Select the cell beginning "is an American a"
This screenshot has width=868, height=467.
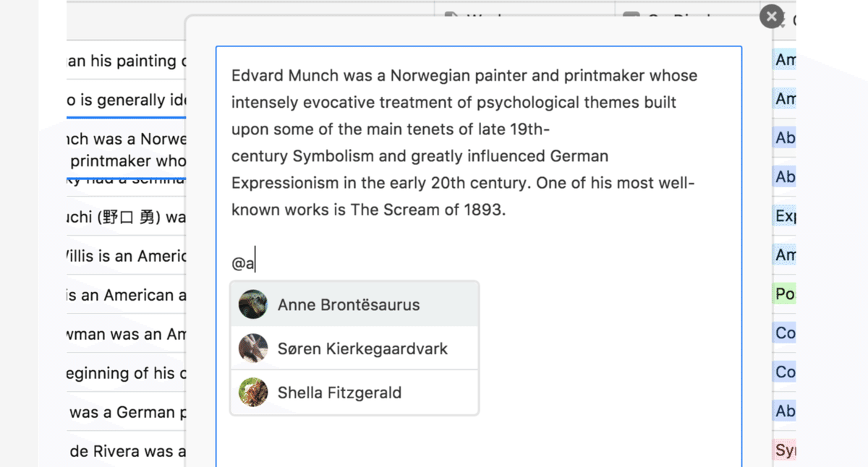(x=127, y=295)
